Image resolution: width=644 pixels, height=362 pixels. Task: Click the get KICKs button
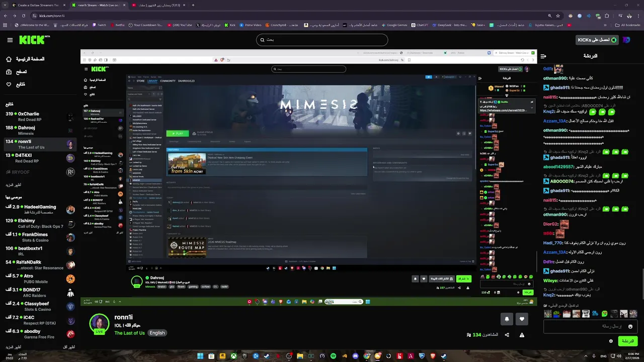point(598,40)
